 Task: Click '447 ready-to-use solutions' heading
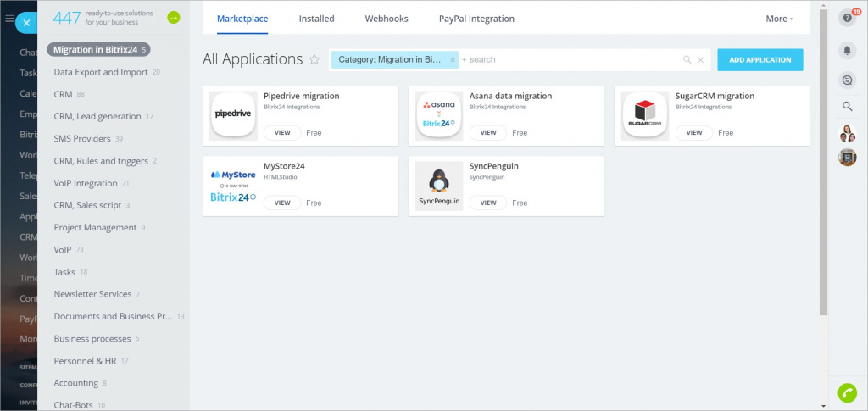click(103, 18)
